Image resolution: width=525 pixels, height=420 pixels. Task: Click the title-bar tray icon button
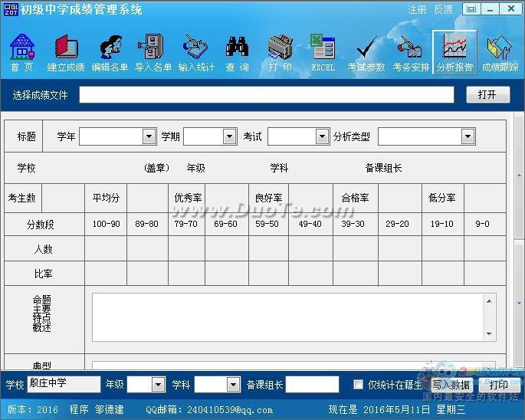pos(471,9)
